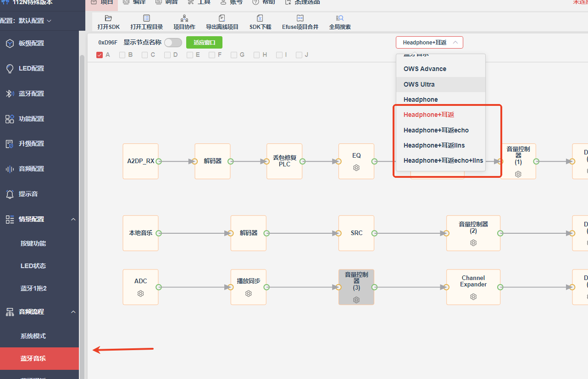Open gear on Channel Expander node
The image size is (588, 379).
point(473,297)
